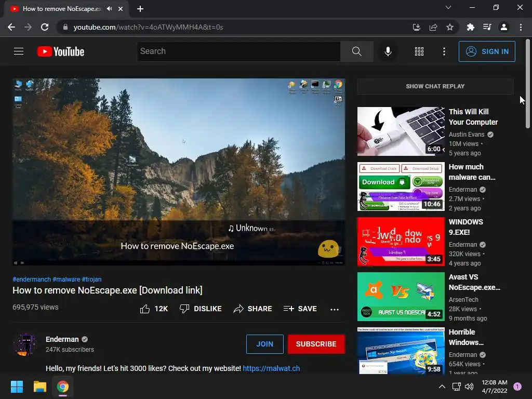This screenshot has height=399, width=532.
Task: Click This Will Kill Your Computer title
Action: [x=473, y=117]
